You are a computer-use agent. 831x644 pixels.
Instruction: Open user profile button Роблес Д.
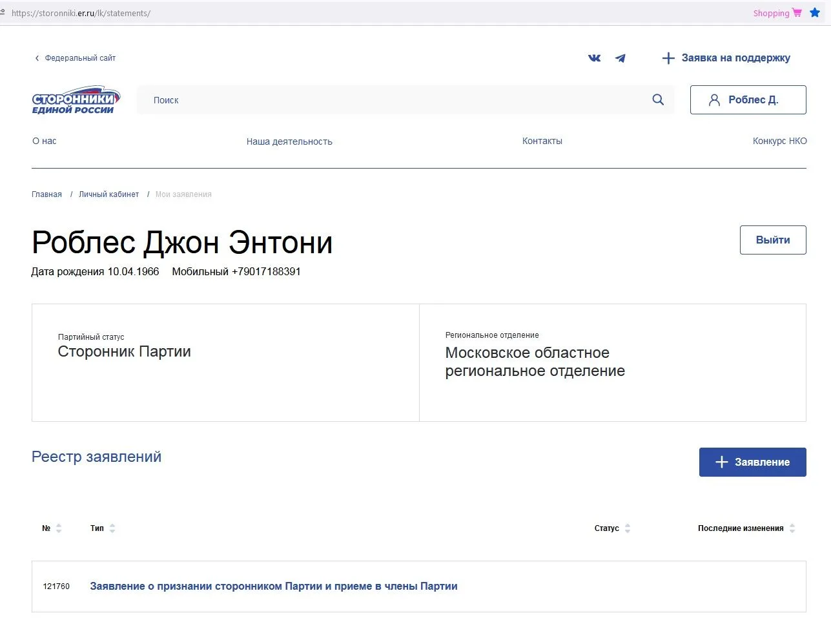click(x=748, y=100)
